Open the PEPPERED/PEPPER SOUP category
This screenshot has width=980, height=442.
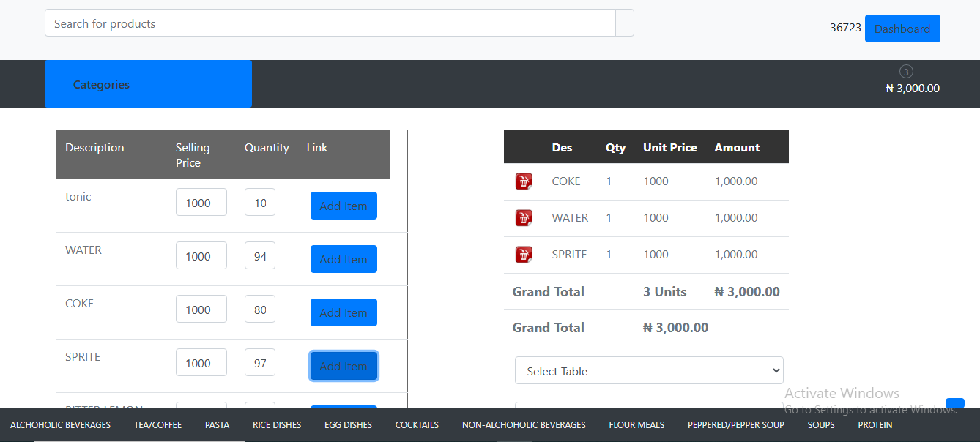tap(735, 425)
